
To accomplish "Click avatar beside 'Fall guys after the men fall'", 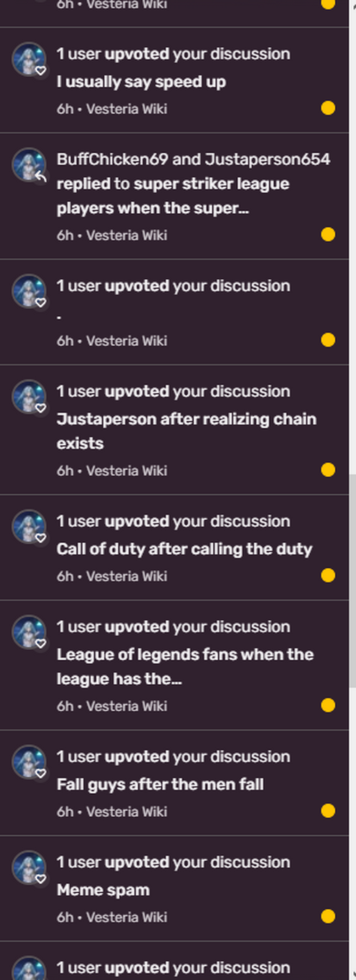I will tap(29, 762).
